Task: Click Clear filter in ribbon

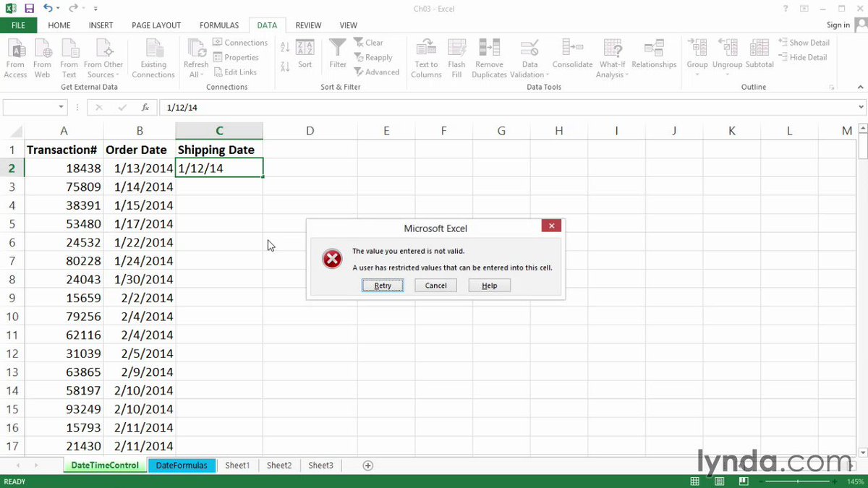Action: tap(369, 43)
